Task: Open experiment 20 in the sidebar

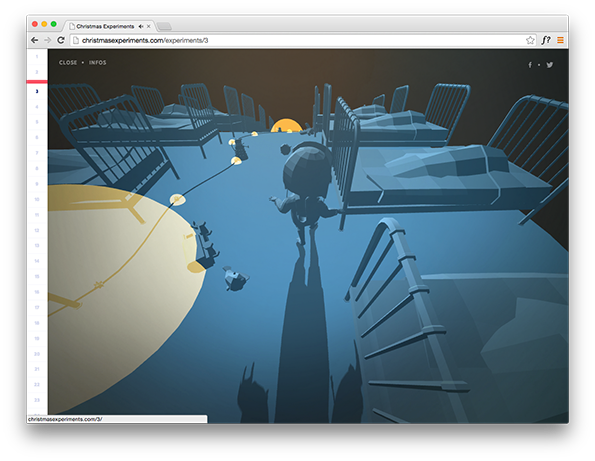Action: click(x=37, y=354)
